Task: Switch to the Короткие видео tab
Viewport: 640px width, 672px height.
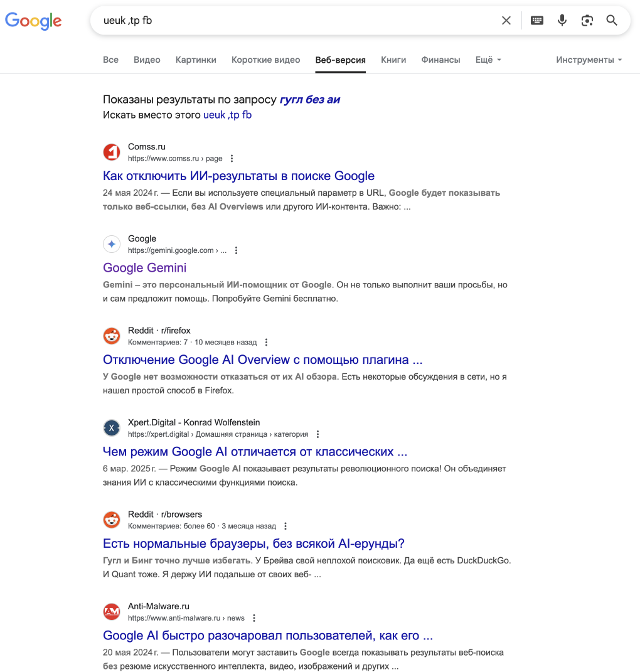Action: coord(266,60)
